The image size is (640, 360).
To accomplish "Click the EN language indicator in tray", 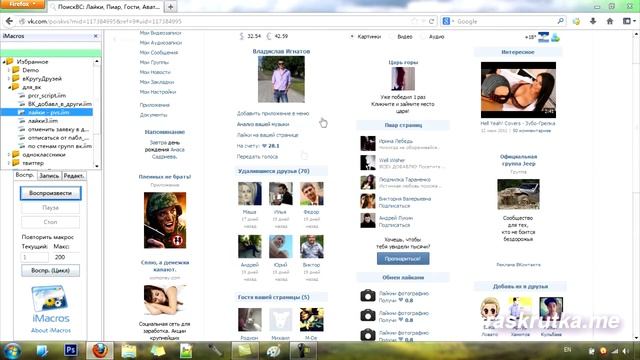I will (x=567, y=350).
